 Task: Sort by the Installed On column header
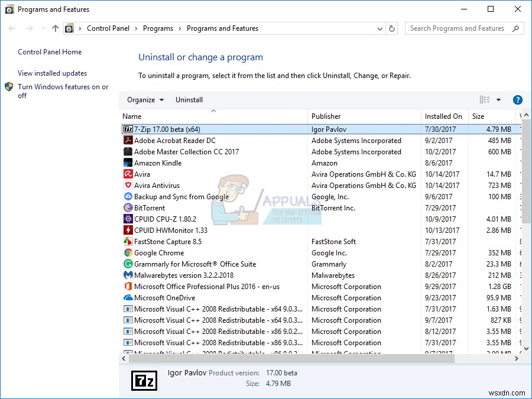point(445,116)
